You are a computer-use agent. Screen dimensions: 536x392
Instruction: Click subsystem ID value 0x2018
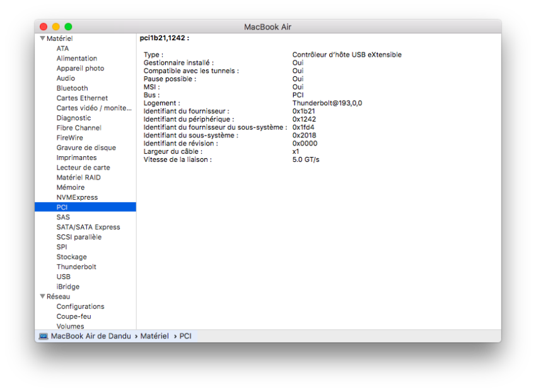(x=304, y=135)
